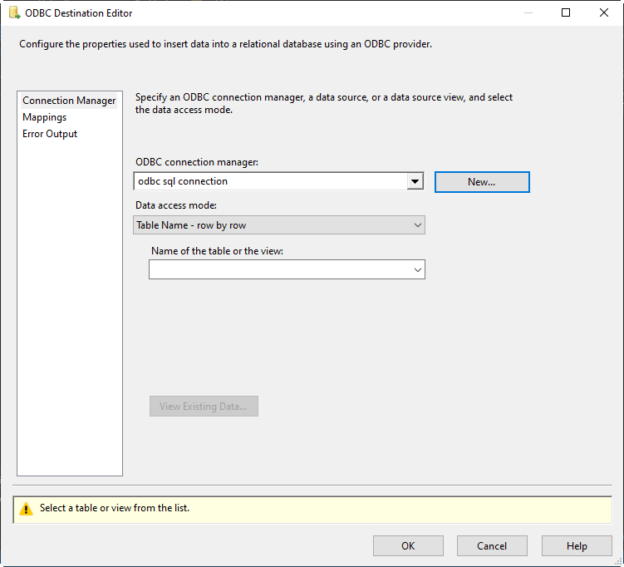Confirm with the OK button

coord(408,546)
